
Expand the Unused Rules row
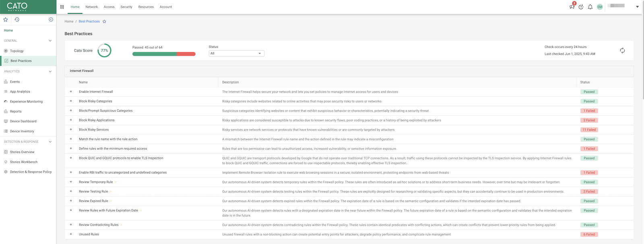71,234
